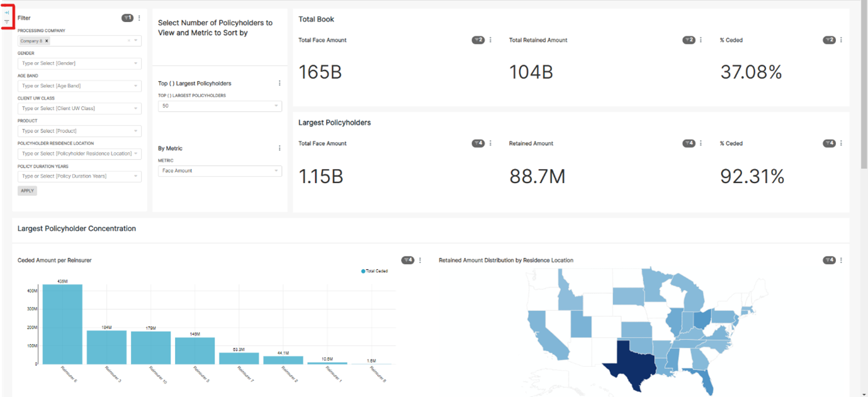This screenshot has height=397, width=868.
Task: Click the Largest Policyholder Concentration heading
Action: pyautogui.click(x=77, y=228)
